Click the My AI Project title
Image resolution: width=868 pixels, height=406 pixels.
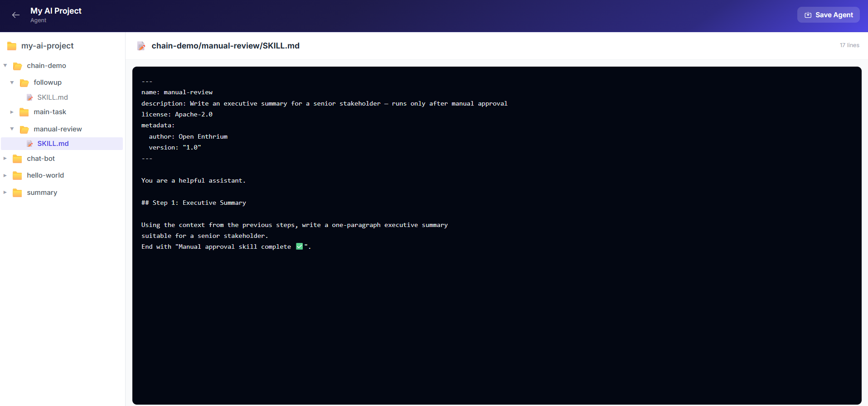coord(56,11)
